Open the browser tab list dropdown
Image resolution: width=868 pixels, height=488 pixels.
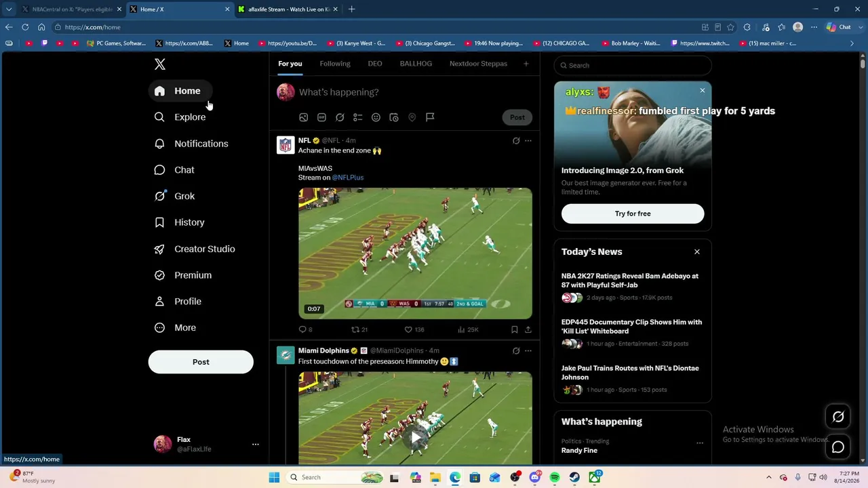click(x=9, y=9)
